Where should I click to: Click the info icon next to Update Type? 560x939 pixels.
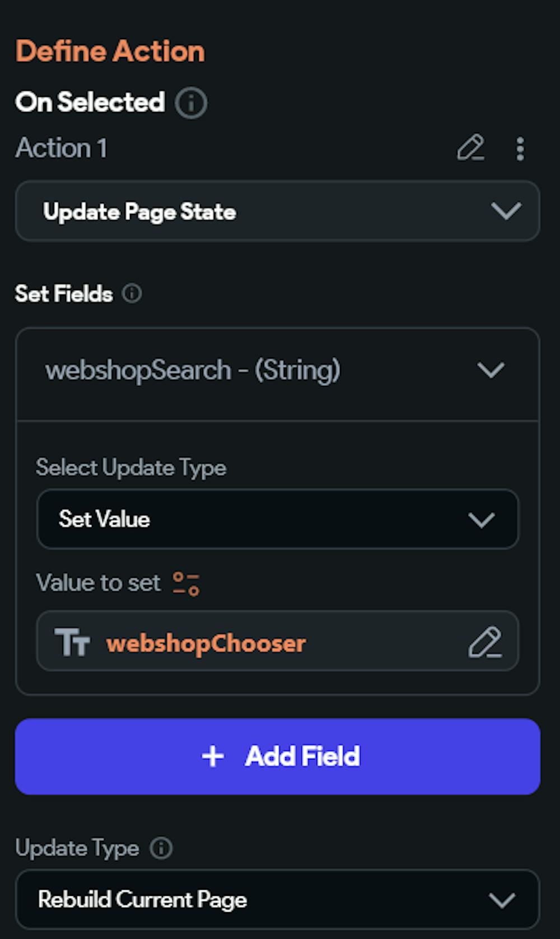[161, 848]
